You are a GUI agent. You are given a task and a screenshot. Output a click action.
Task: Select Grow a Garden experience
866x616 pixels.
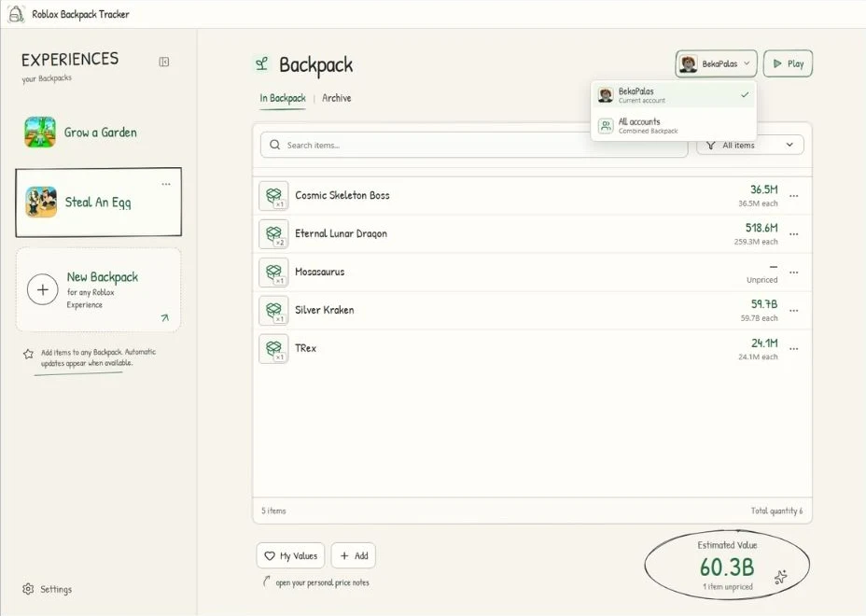(x=98, y=132)
